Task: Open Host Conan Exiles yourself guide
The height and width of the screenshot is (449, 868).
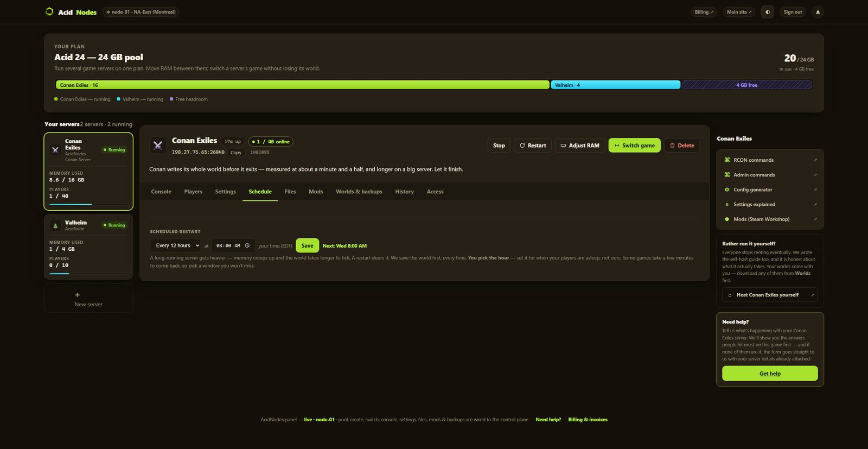Action: pos(770,295)
